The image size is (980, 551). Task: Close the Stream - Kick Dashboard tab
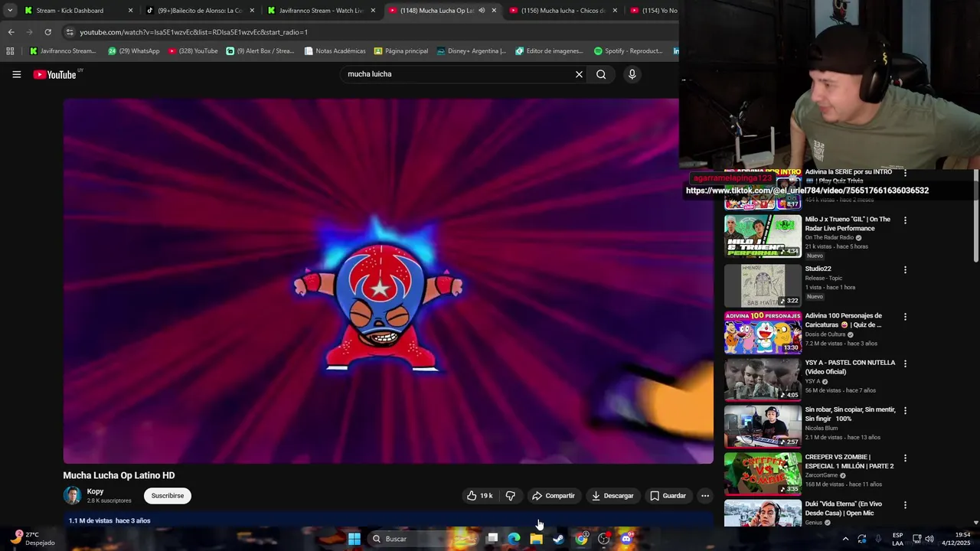click(x=130, y=11)
